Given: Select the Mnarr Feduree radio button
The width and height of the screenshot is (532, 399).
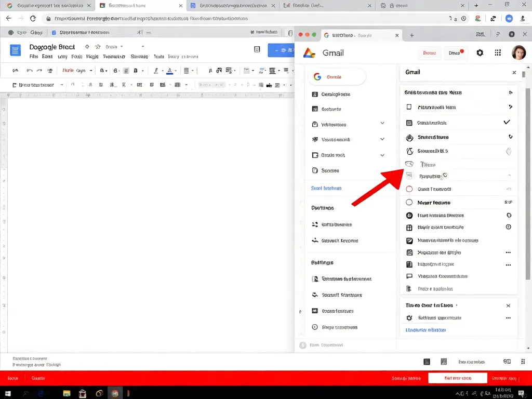Looking at the screenshot, I should tap(409, 203).
